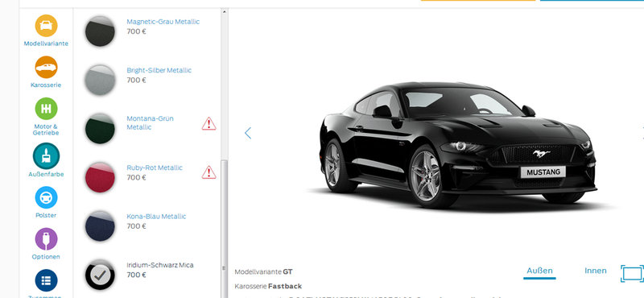Click warning icon beside Ruby-Rot Metallic
The height and width of the screenshot is (298, 644).
pyautogui.click(x=208, y=172)
